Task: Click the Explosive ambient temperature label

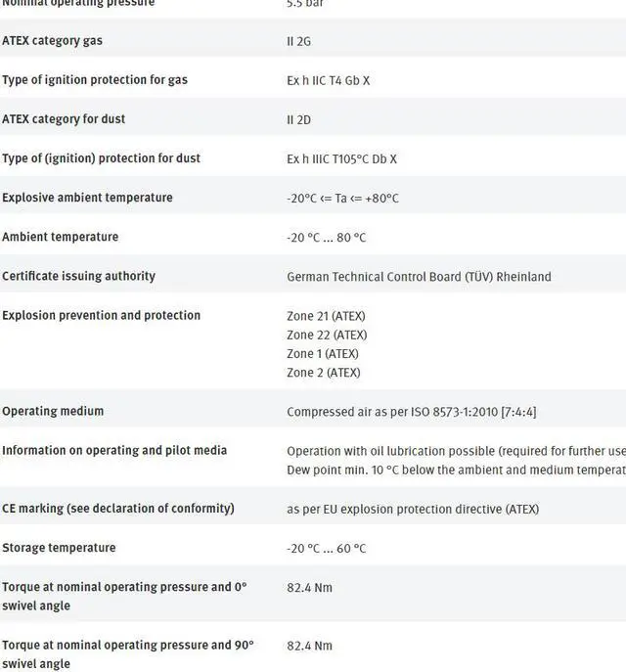Action: pos(87,198)
